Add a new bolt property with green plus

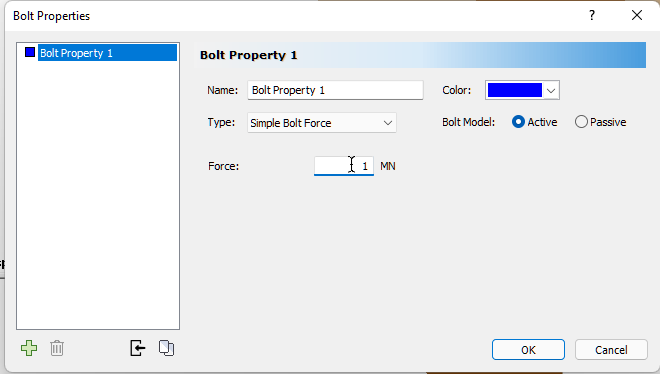point(29,348)
